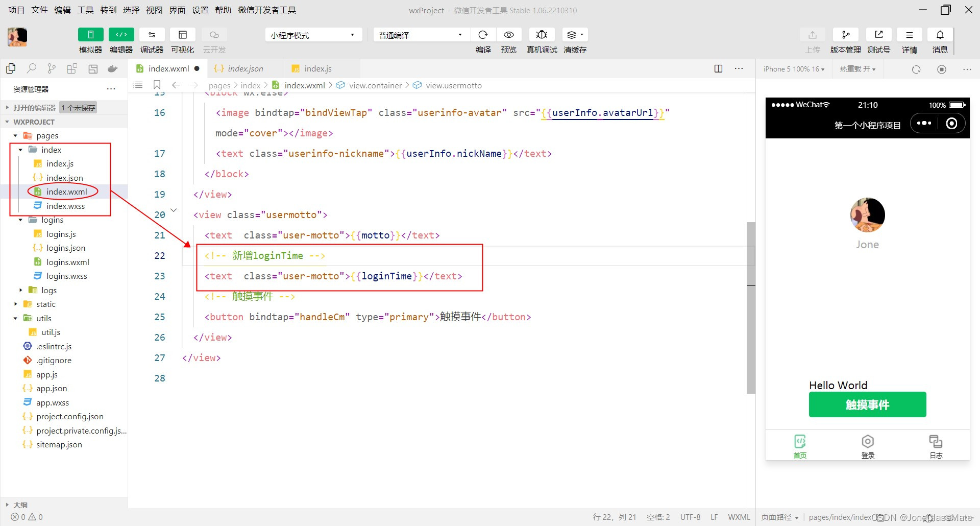This screenshot has height=526, width=980.
Task: Open the Visualization (可视化) tool
Action: pos(183,35)
